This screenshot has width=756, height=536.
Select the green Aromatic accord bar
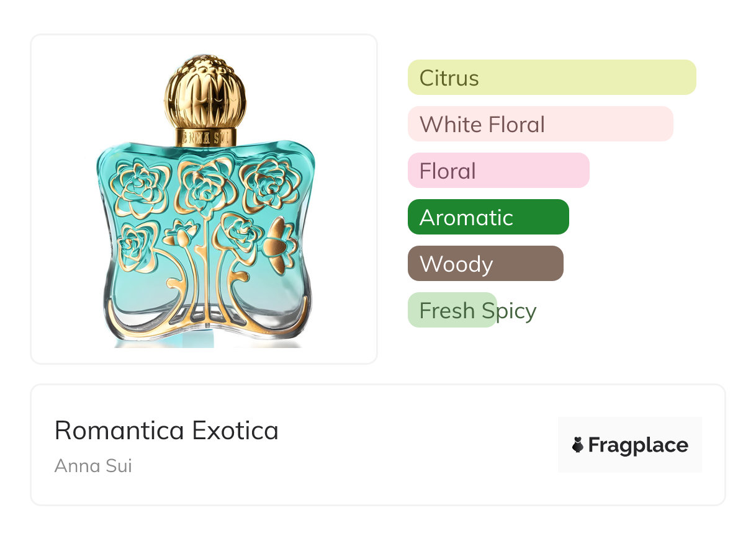488,217
